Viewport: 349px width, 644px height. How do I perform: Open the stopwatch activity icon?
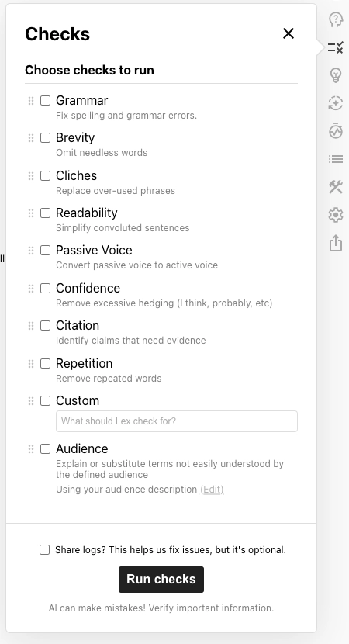[x=336, y=130]
